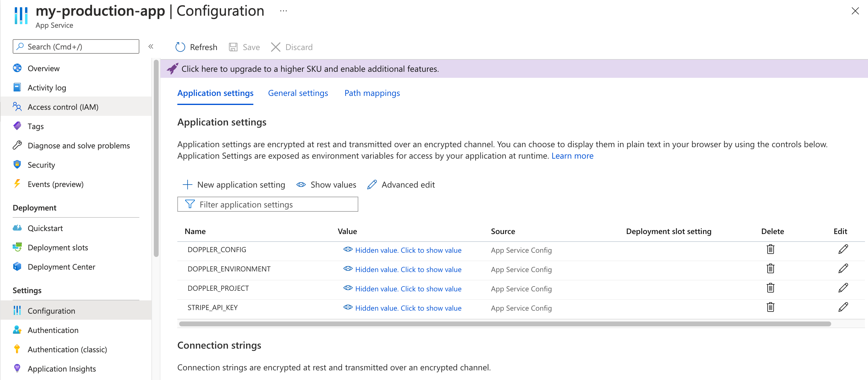
Task: Switch to the General settings tab
Action: 298,93
